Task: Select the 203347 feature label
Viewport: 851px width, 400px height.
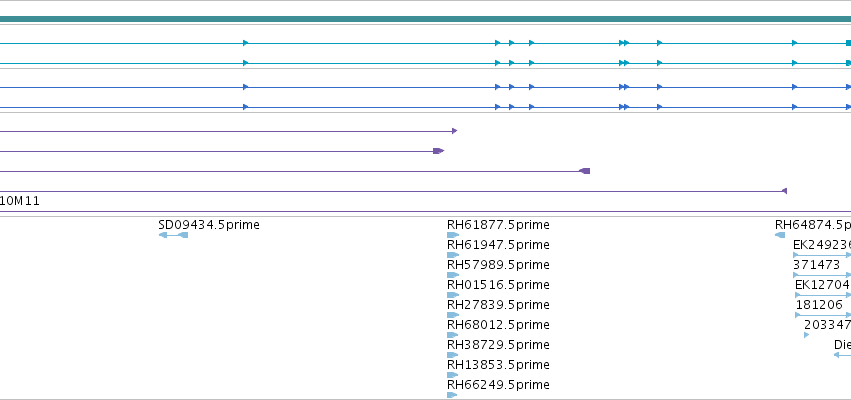Action: point(827,325)
